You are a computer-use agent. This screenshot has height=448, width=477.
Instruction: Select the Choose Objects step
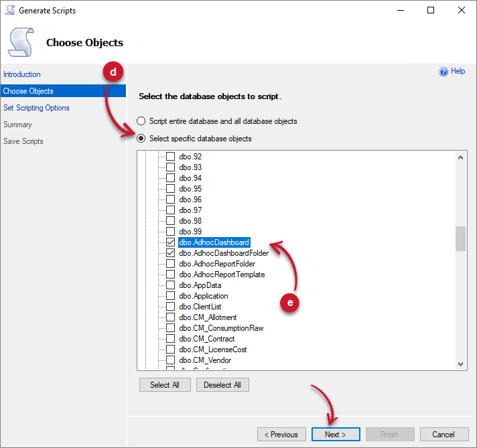click(63, 91)
